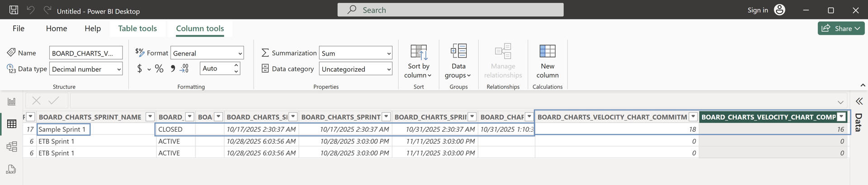868x185 pixels.
Task: Open DAX query view icon
Action: pyautogui.click(x=12, y=170)
